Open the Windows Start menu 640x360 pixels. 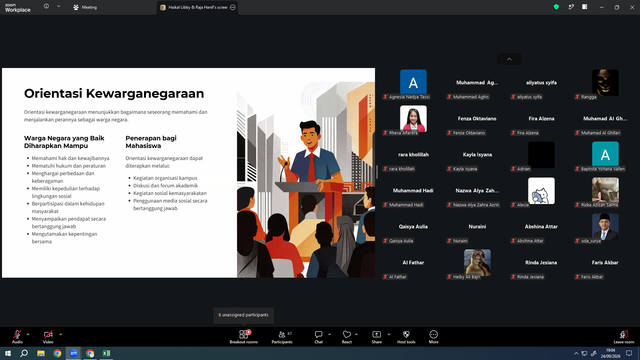(8, 353)
